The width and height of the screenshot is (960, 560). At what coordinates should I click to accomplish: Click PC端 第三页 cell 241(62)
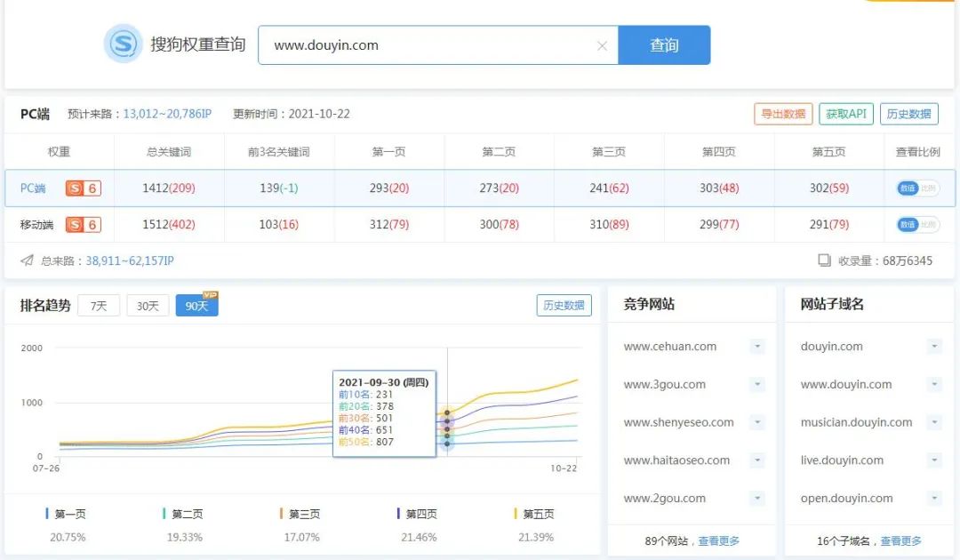tap(609, 188)
